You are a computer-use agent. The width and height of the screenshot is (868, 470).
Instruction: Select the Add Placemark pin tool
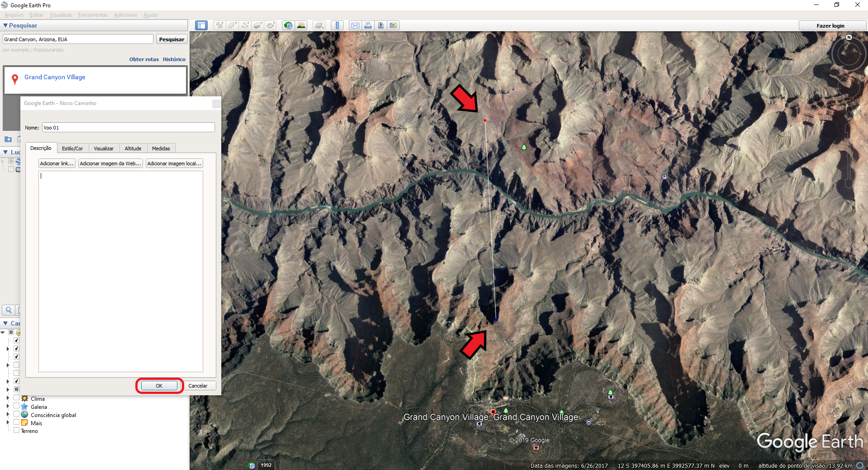219,25
